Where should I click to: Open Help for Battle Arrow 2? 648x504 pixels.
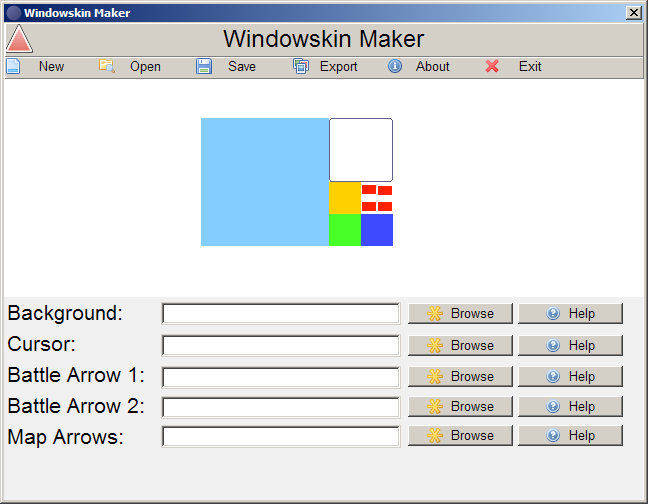pos(570,407)
